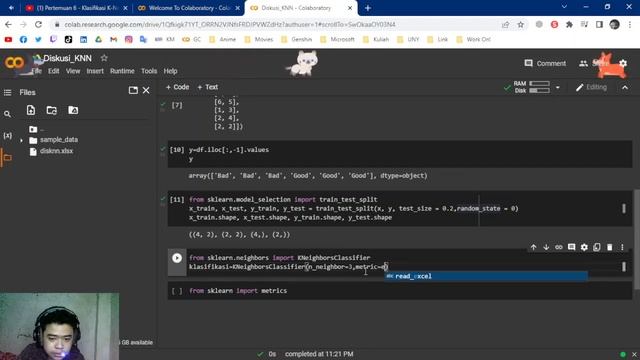Move cell down with the down arrow icon

coord(546,247)
